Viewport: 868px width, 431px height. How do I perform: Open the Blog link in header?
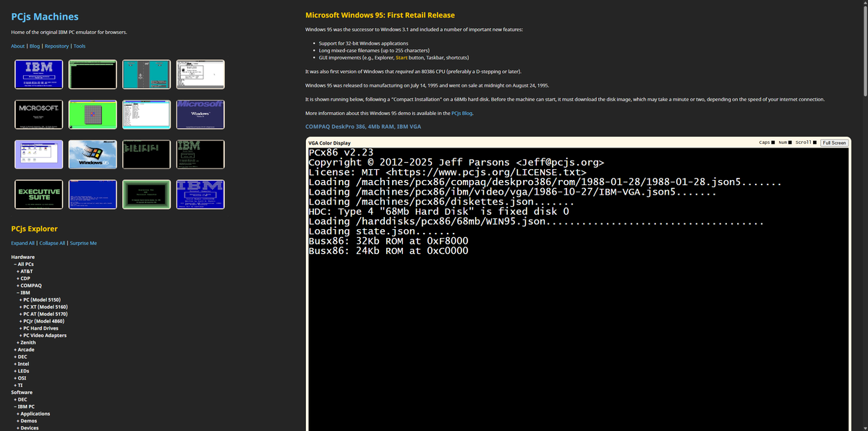[x=35, y=46]
